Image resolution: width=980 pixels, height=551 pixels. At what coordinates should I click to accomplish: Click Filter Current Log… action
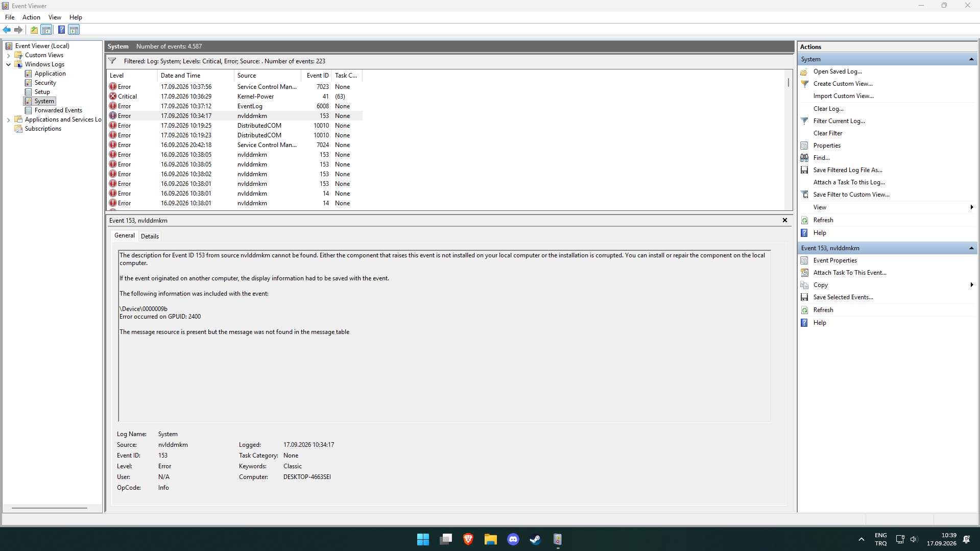pyautogui.click(x=839, y=121)
